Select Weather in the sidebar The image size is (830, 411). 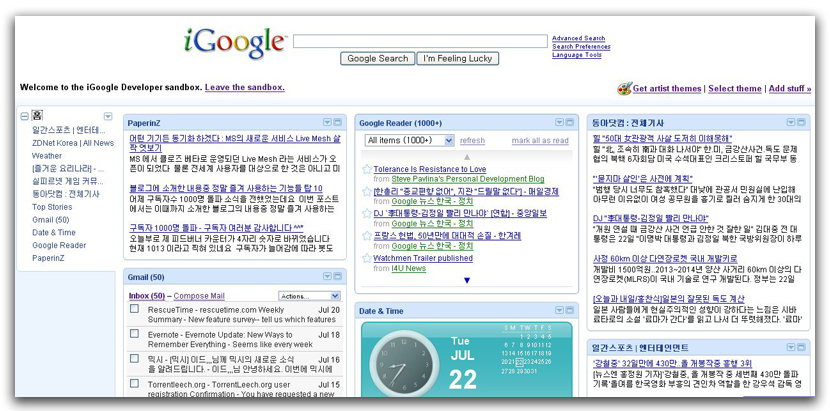click(47, 156)
